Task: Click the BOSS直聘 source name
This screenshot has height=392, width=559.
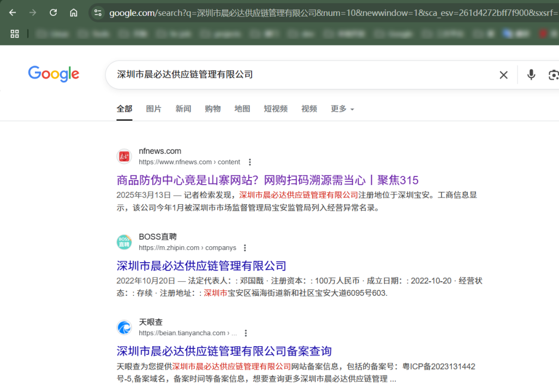Action: [158, 237]
